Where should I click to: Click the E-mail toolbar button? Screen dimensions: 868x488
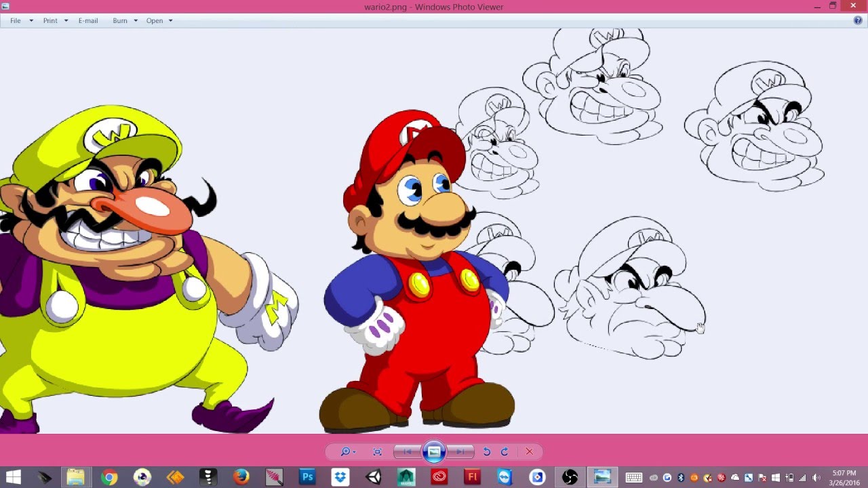click(88, 20)
